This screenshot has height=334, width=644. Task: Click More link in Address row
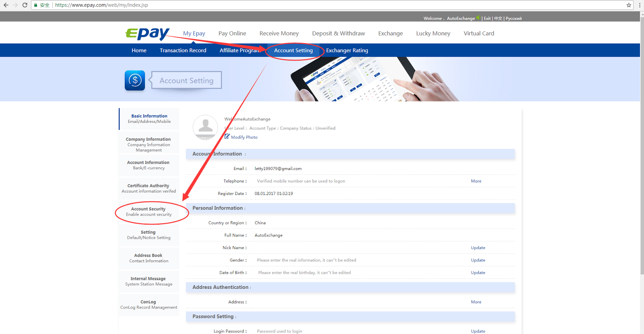click(476, 302)
